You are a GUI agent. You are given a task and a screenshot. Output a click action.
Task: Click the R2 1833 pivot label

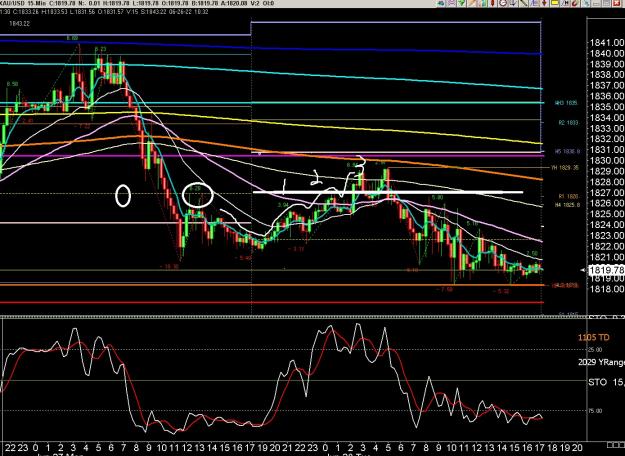568,124
